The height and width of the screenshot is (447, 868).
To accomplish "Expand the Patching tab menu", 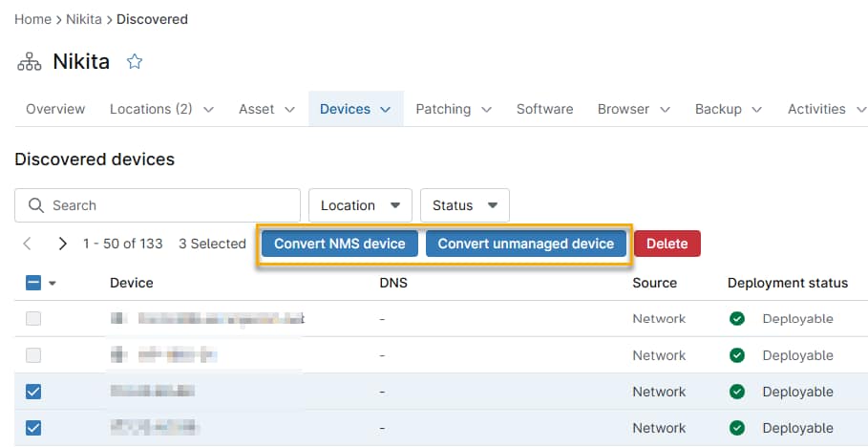I will click(454, 109).
